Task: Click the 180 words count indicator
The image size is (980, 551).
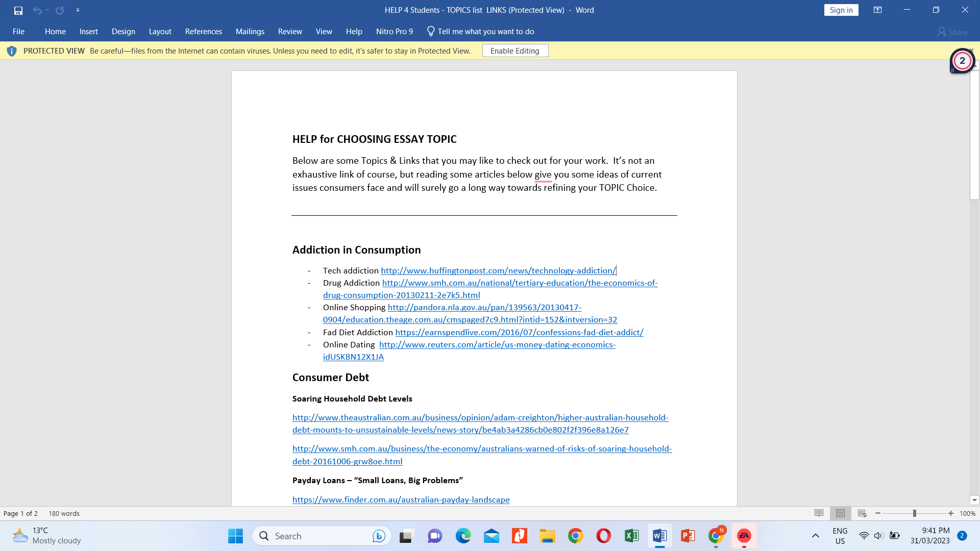Action: (64, 513)
